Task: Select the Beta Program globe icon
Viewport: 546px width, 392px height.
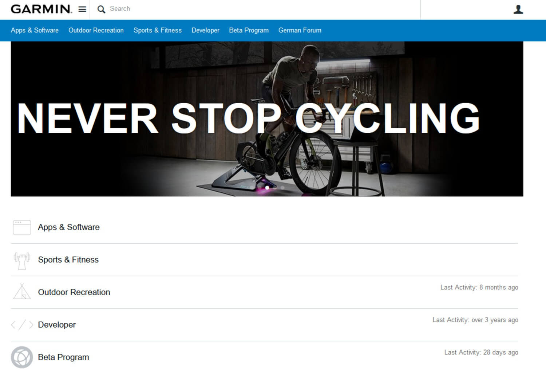Action: (x=22, y=357)
